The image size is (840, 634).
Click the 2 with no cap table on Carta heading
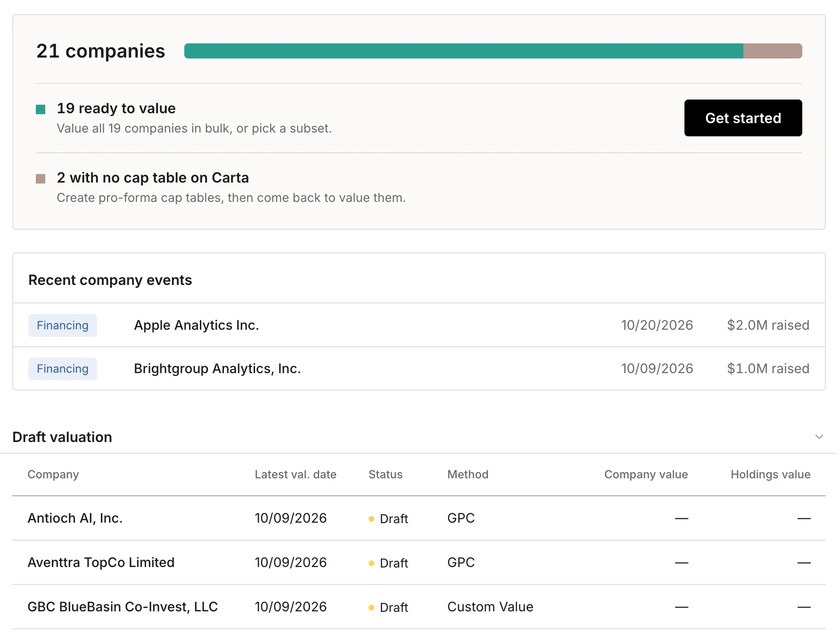coord(153,178)
